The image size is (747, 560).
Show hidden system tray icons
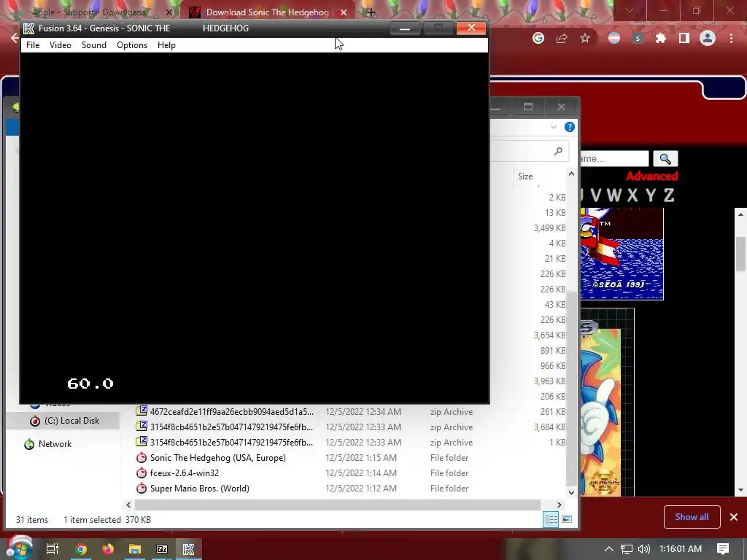[609, 549]
